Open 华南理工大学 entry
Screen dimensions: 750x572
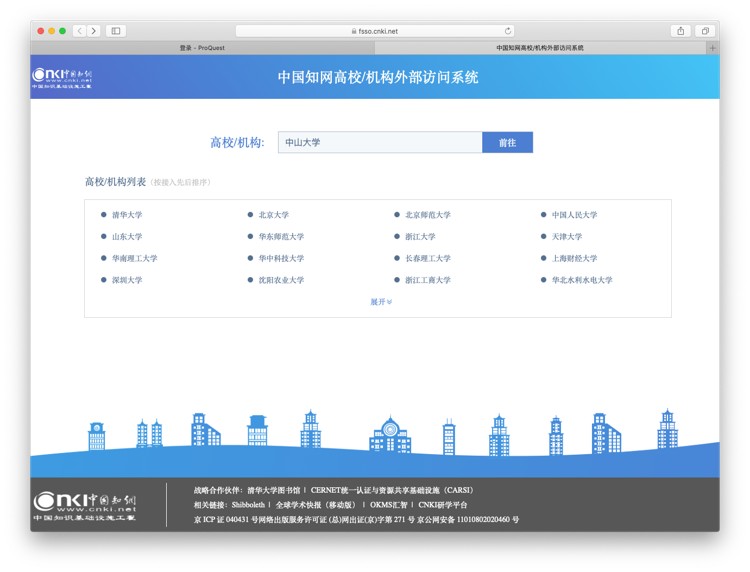click(x=135, y=258)
